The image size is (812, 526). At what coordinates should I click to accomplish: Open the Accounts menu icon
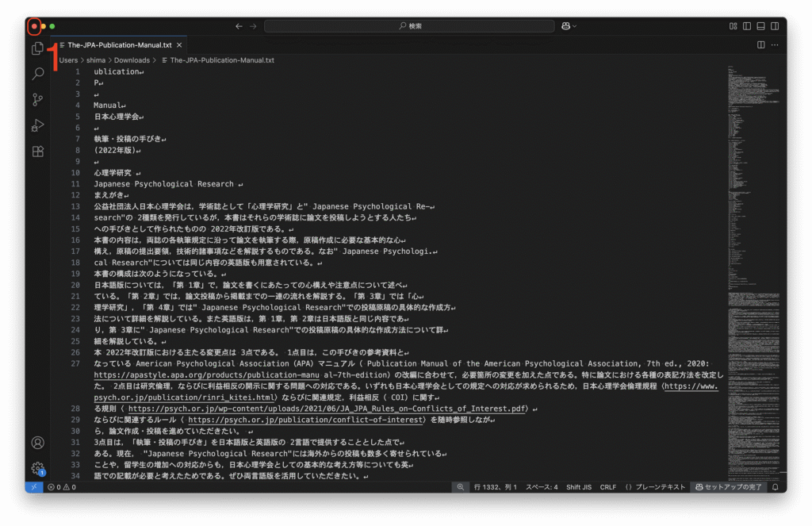37,443
